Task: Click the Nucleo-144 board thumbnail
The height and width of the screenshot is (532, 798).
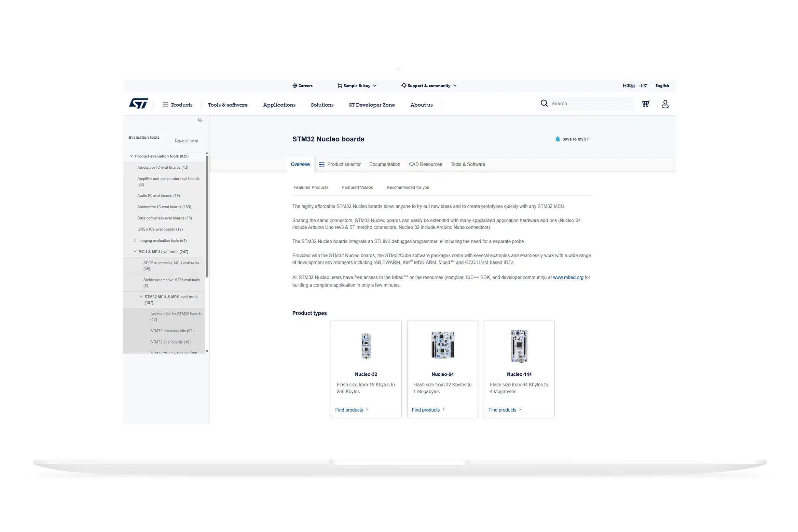Action: pyautogui.click(x=519, y=346)
